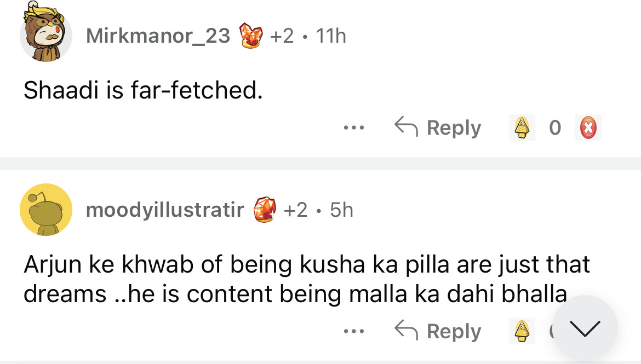Open the Mirkmanor_23 username profile link

click(158, 36)
